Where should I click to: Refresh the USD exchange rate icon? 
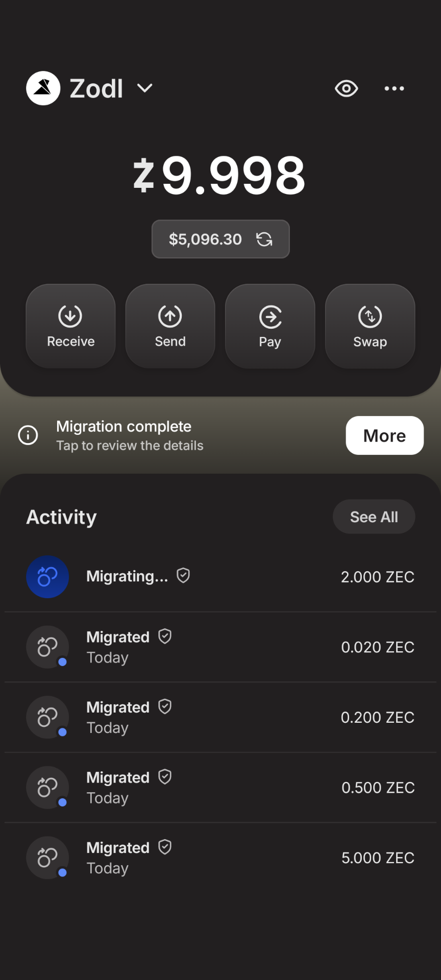coord(264,239)
